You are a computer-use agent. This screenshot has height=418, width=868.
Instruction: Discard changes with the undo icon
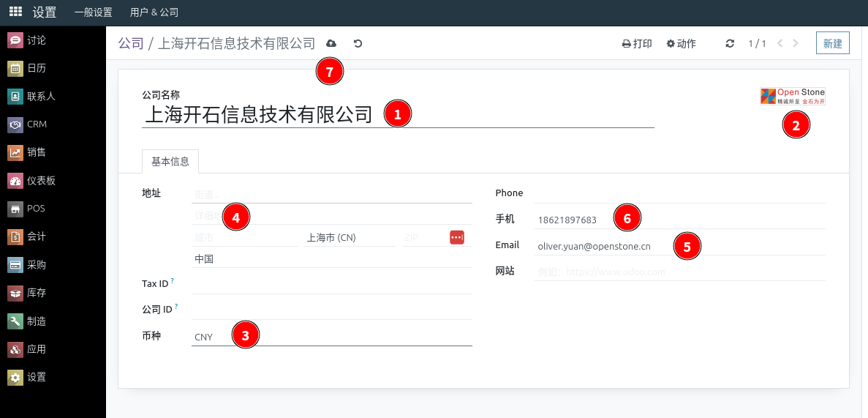coord(358,43)
